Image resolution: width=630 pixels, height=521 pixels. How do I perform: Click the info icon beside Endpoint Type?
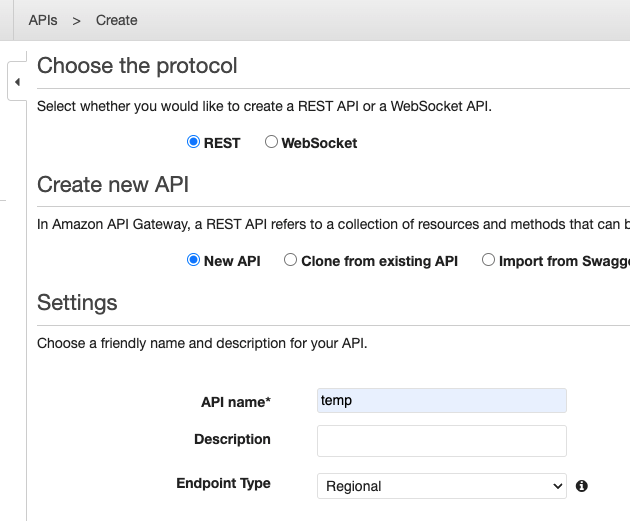582,486
